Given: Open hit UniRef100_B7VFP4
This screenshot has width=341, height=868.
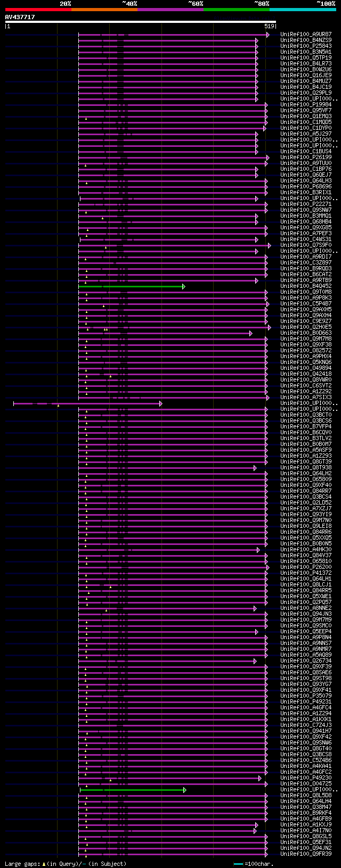Looking at the screenshot, I should [x=306, y=427].
